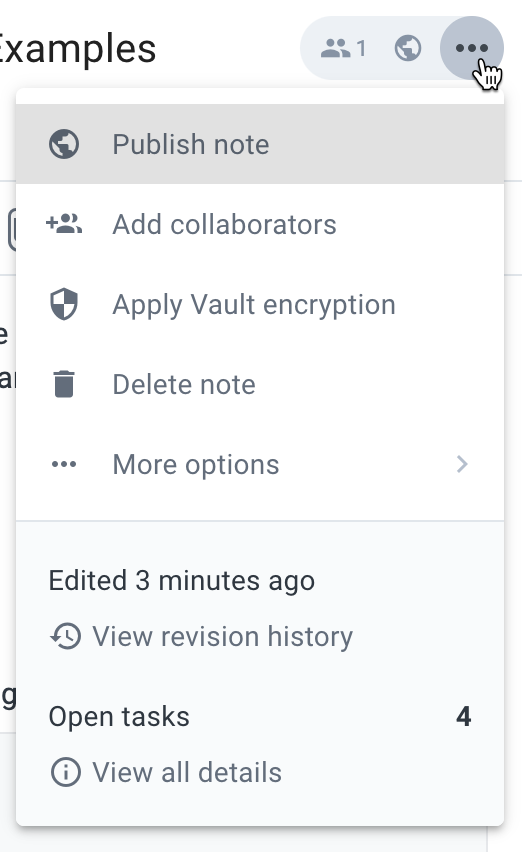
Task: Select Apply Vault encryption
Action: pos(260,304)
